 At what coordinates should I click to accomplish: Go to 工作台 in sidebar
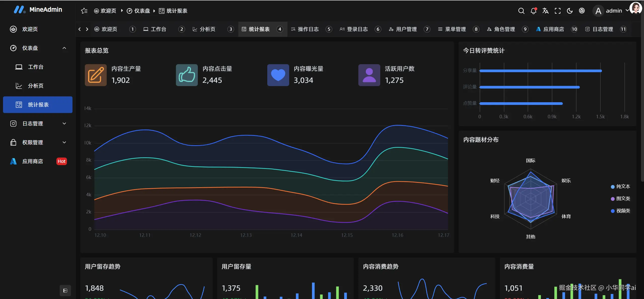[35, 67]
